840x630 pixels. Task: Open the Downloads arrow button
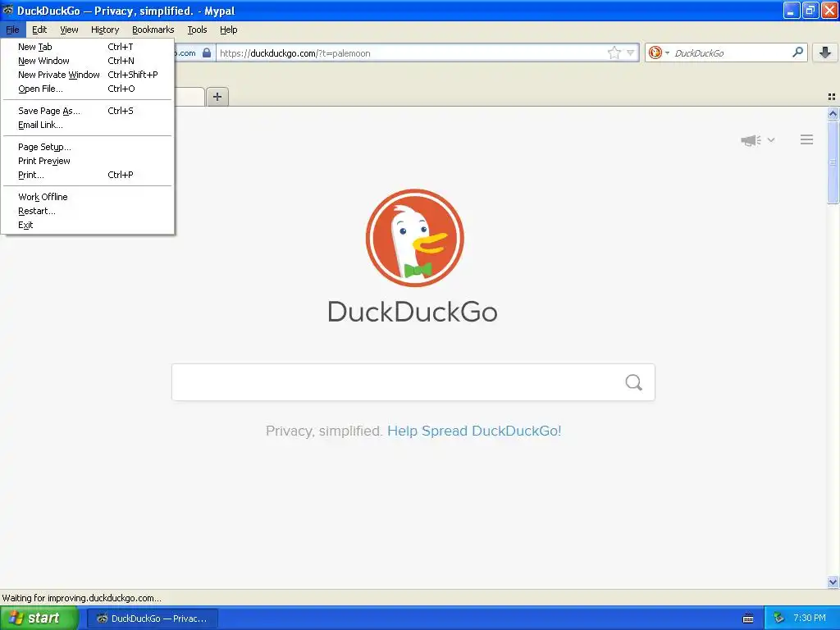[x=825, y=52]
